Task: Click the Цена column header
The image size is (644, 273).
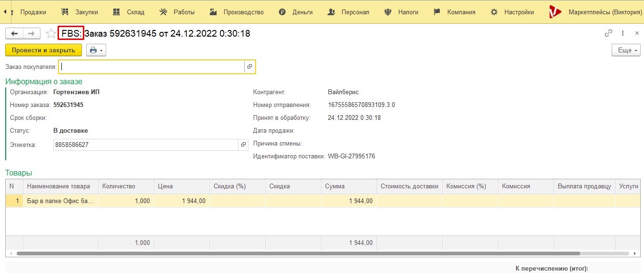Action: (x=182, y=186)
